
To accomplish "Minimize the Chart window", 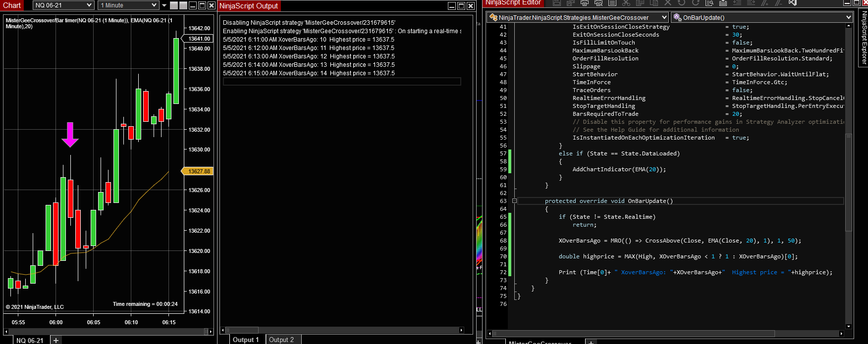I will coord(193,5).
